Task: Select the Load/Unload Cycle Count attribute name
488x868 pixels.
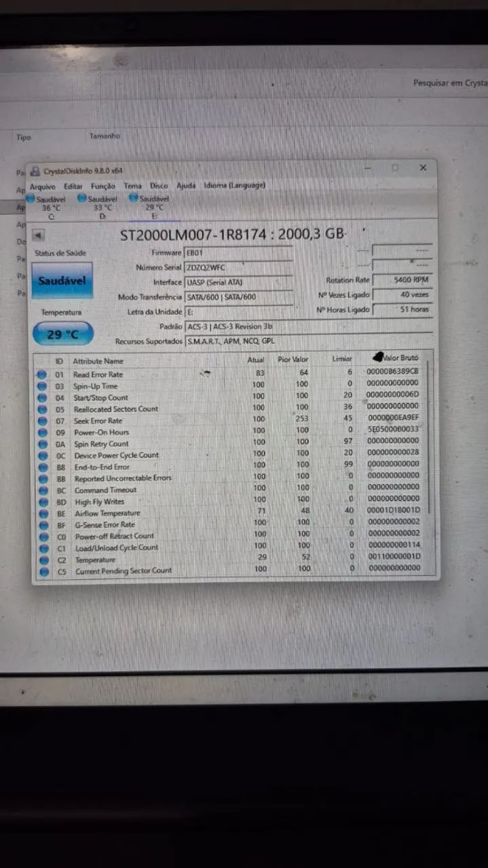Action: 117,547
